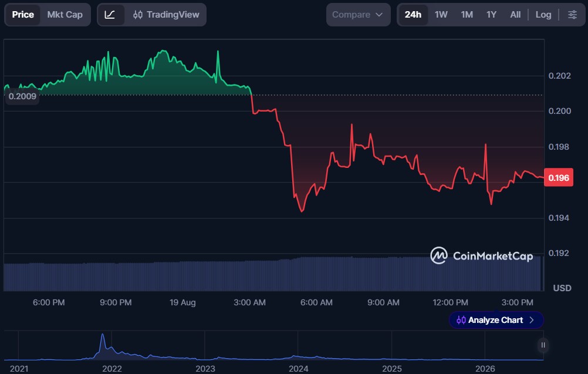
Task: Click the 0.196 current price label
Action: (559, 177)
